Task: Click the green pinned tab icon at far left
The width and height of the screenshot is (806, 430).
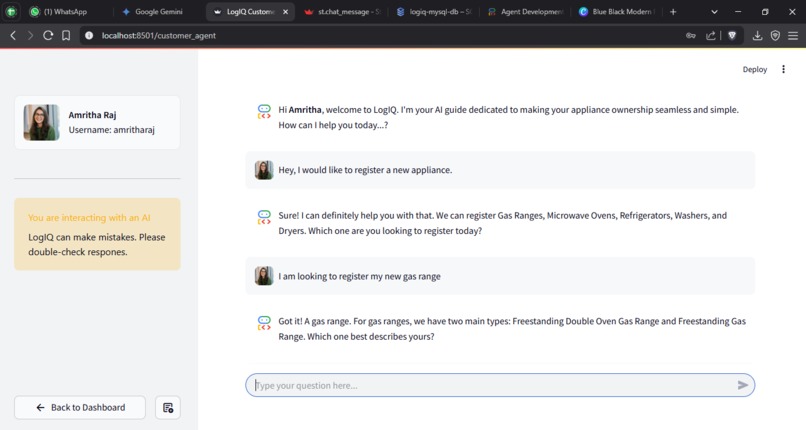Action: coord(11,11)
